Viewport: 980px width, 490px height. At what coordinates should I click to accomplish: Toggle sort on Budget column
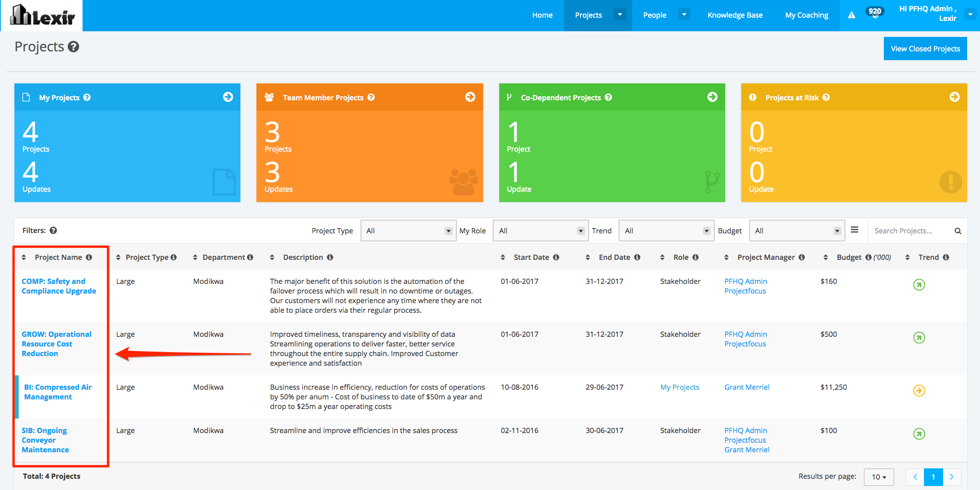coord(826,257)
